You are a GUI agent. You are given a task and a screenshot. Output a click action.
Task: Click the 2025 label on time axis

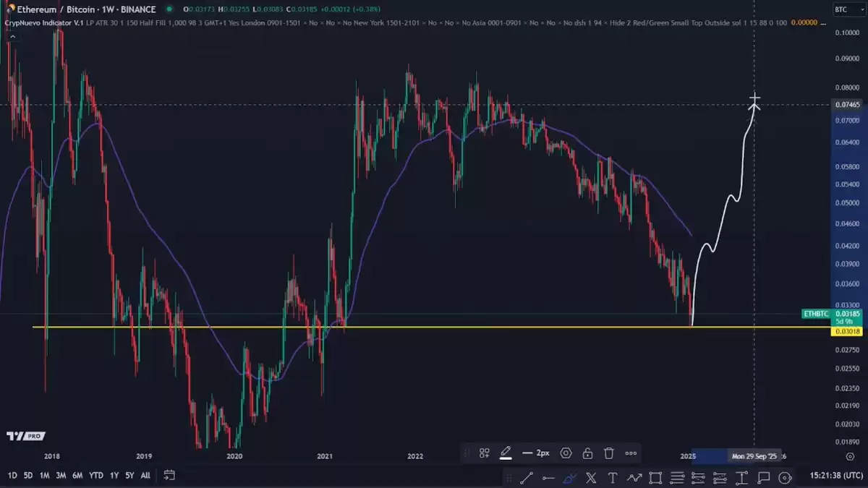(x=688, y=456)
